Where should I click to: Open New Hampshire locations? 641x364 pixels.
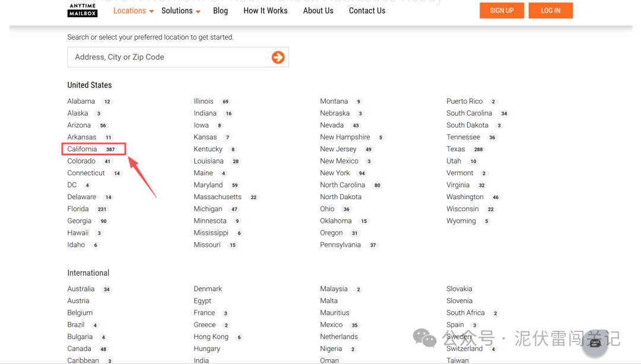(x=345, y=138)
